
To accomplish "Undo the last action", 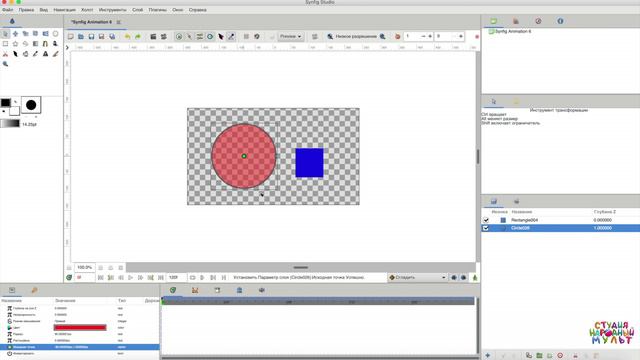I will pos(127,37).
